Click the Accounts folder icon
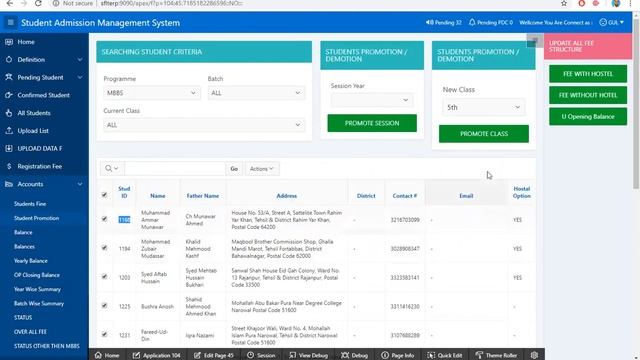This screenshot has height=360, width=640. tap(9, 184)
